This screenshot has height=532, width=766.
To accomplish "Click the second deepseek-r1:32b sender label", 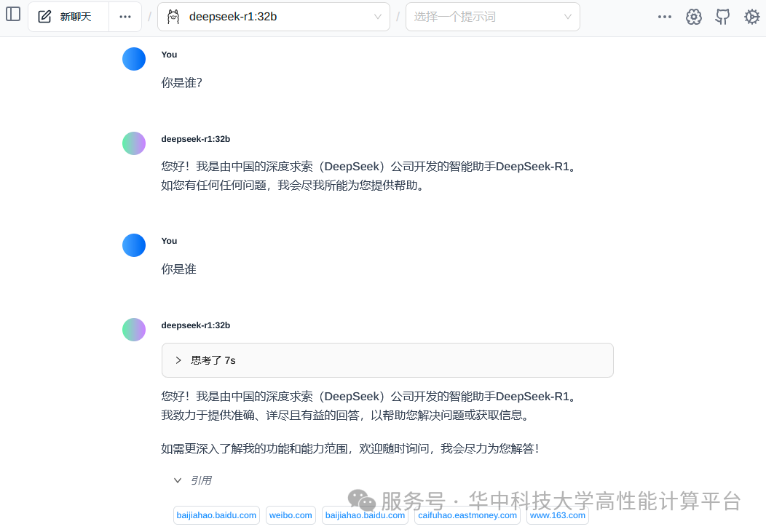I will pos(195,325).
